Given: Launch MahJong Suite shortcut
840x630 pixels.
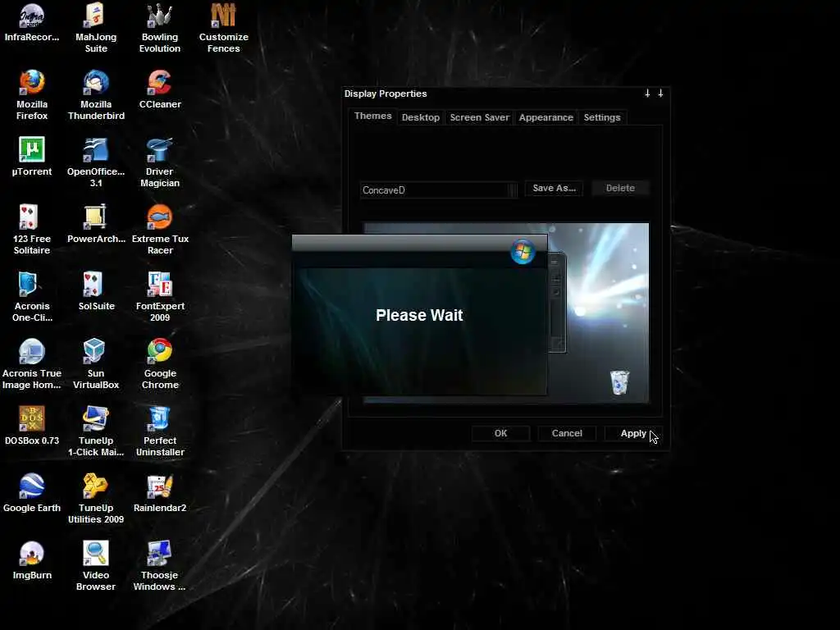Looking at the screenshot, I should pyautogui.click(x=96, y=27).
